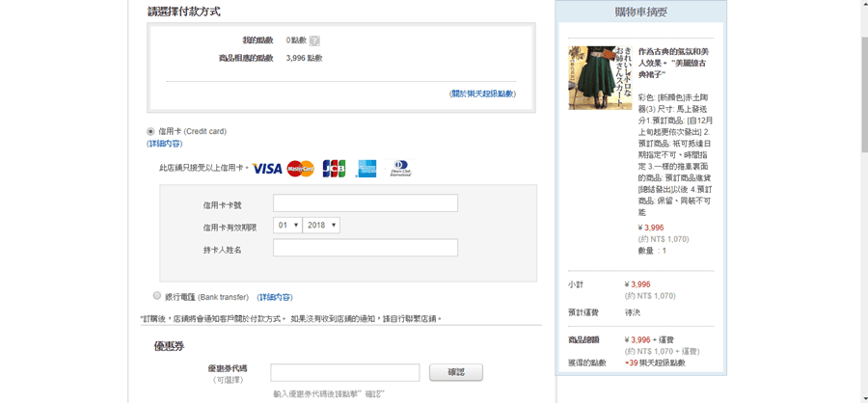
Task: Click the 0點數 value text
Action: tap(296, 40)
